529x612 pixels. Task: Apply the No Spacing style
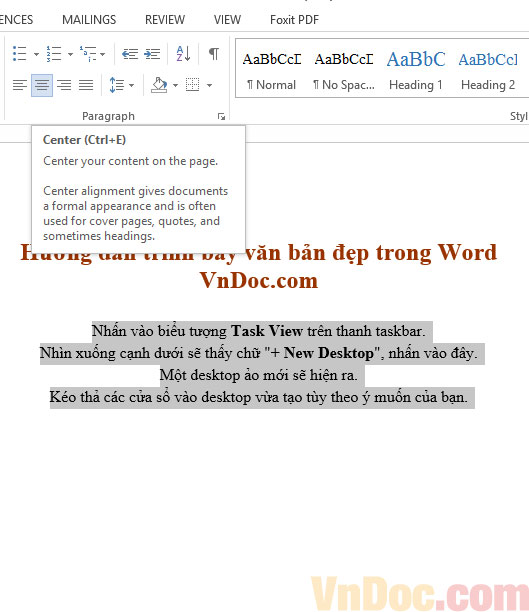tap(344, 70)
